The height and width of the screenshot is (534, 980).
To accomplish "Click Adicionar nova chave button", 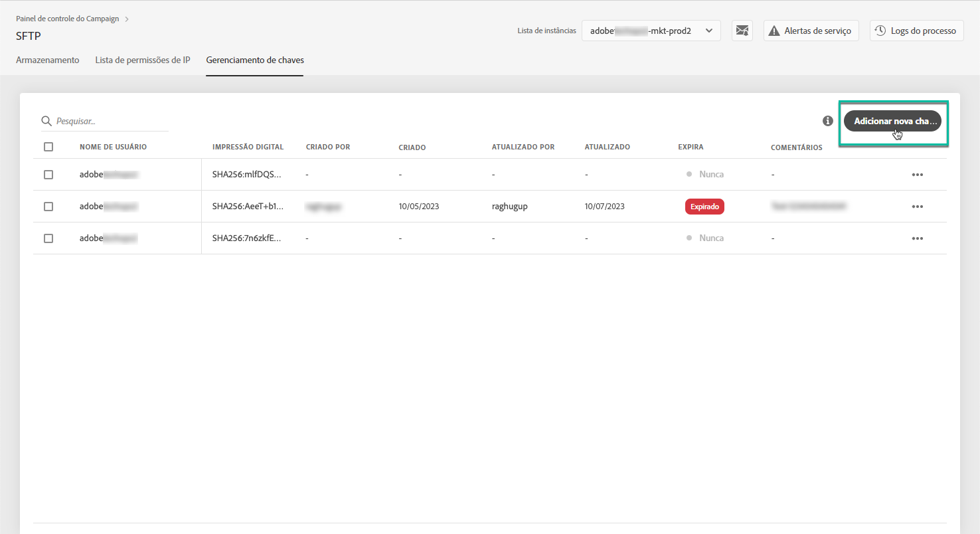I will tap(893, 121).
